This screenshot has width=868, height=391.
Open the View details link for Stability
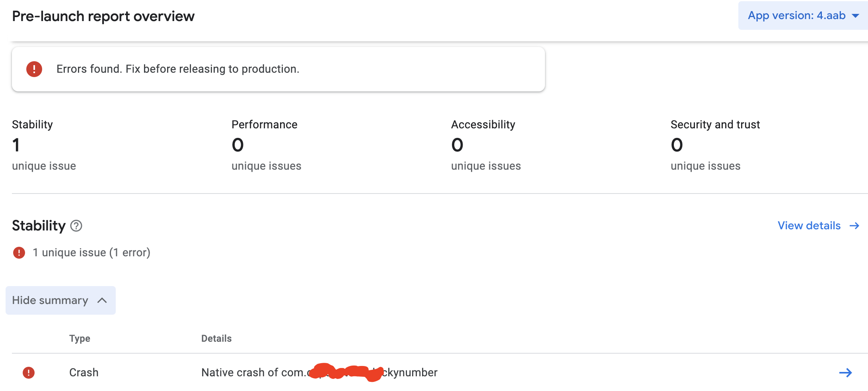(x=809, y=226)
